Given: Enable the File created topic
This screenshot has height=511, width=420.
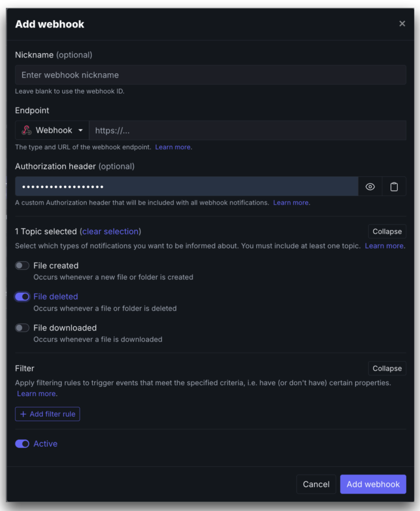Looking at the screenshot, I should [x=22, y=265].
